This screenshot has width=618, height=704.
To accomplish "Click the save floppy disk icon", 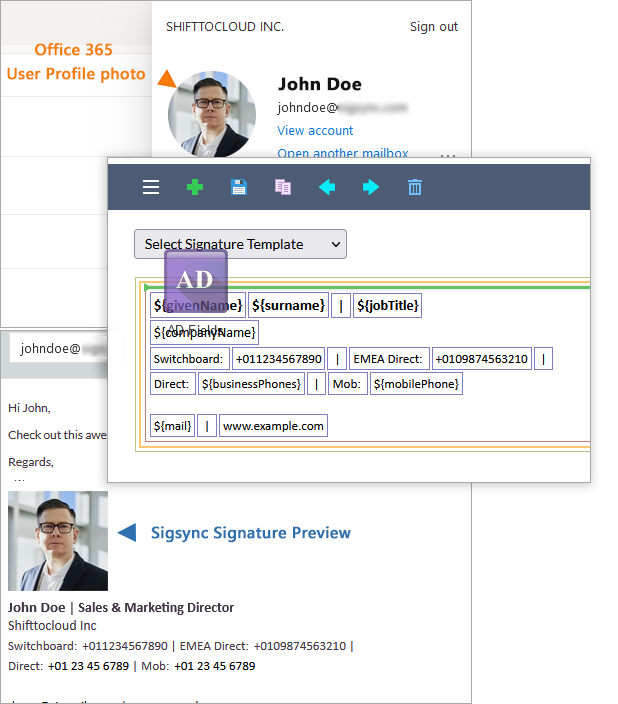I will (x=239, y=187).
